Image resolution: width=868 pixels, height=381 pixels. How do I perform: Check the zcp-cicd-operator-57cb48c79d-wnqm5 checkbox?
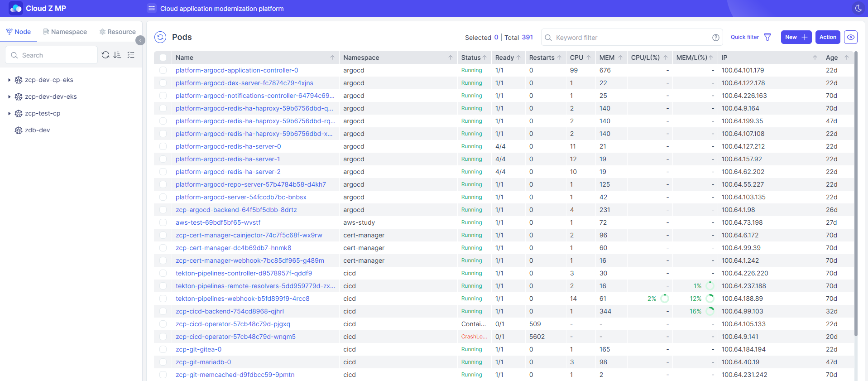[163, 337]
